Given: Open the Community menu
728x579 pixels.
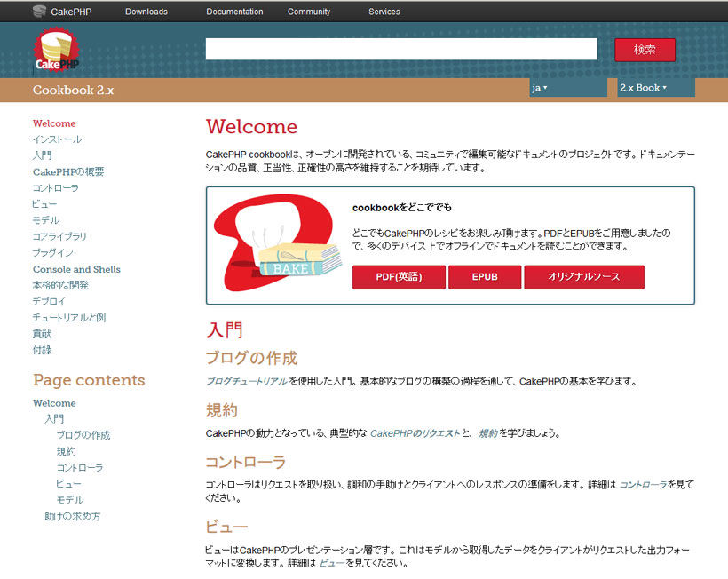Looking at the screenshot, I should 309,12.
